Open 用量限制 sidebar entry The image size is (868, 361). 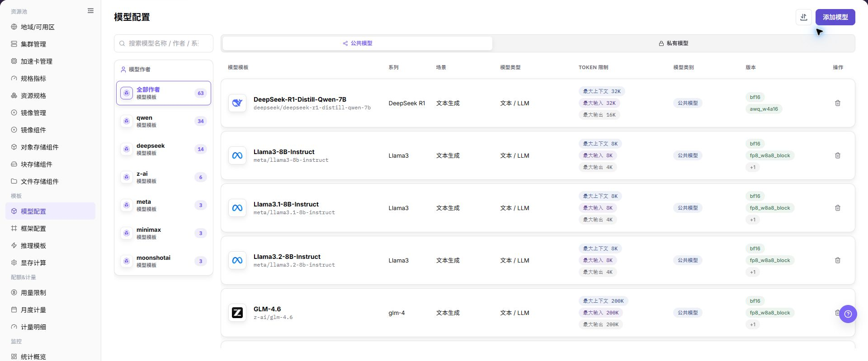50,293
